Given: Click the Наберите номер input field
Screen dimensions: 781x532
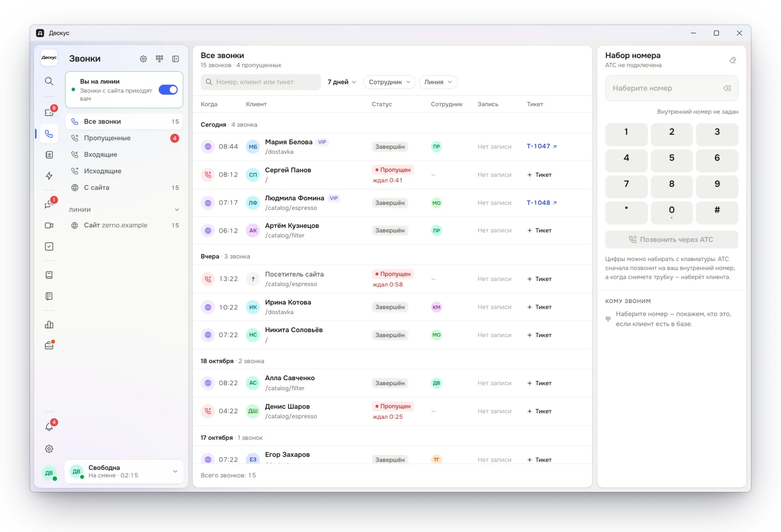Looking at the screenshot, I should tap(672, 88).
